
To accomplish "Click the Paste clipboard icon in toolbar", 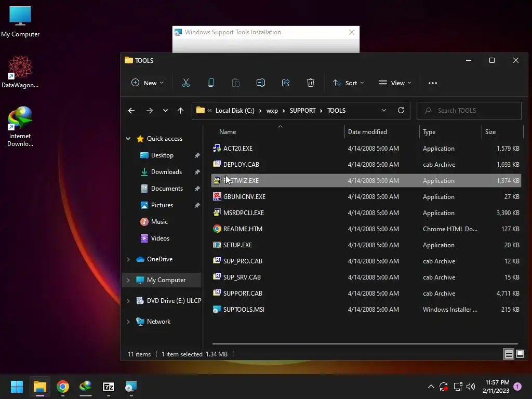I will pyautogui.click(x=235, y=83).
